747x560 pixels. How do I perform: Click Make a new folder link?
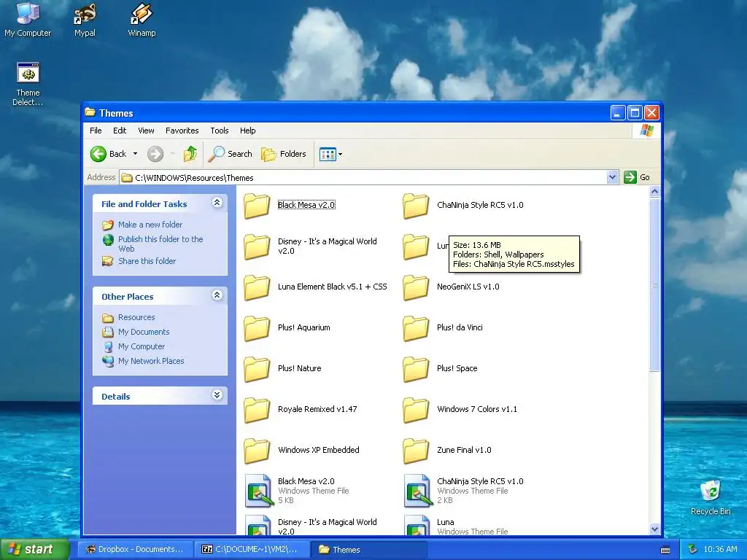click(x=150, y=225)
